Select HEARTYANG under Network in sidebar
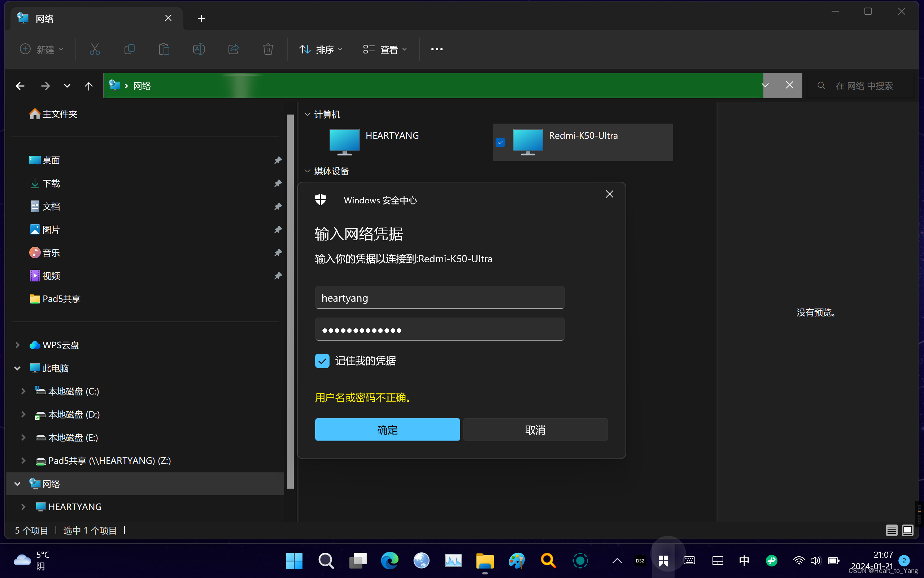This screenshot has width=924, height=578. coord(69,506)
